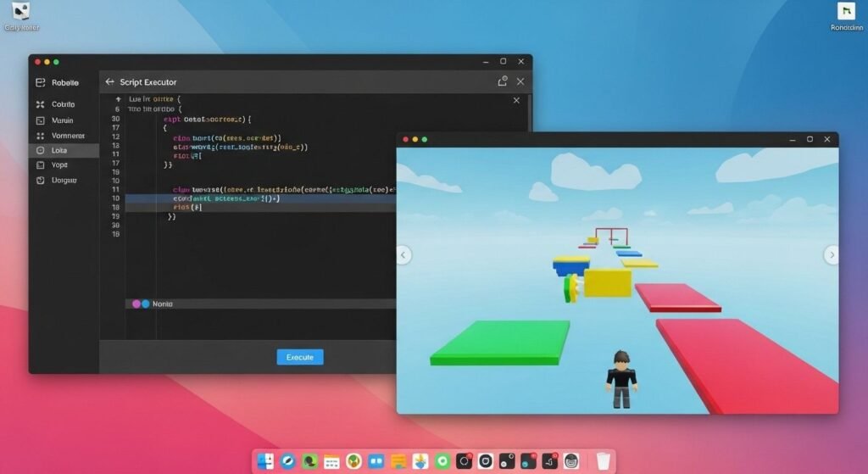The height and width of the screenshot is (474, 868).
Task: Click the back arrow beside Script Executor
Action: 109,82
